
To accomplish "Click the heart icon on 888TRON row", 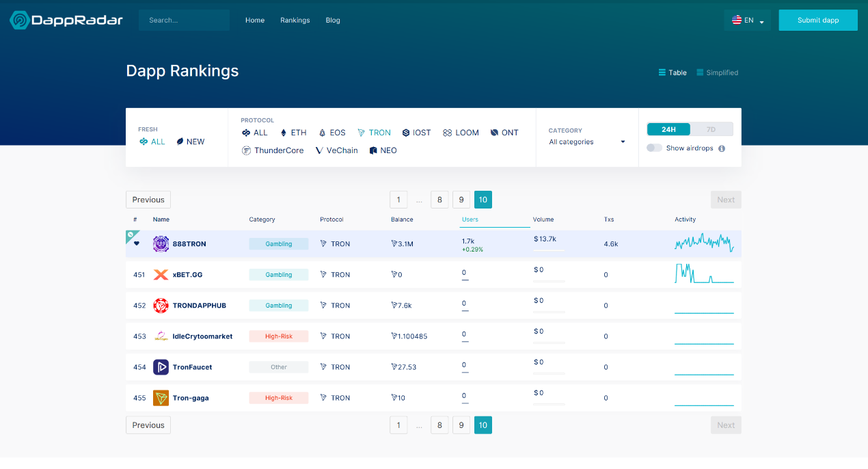I will click(x=137, y=243).
